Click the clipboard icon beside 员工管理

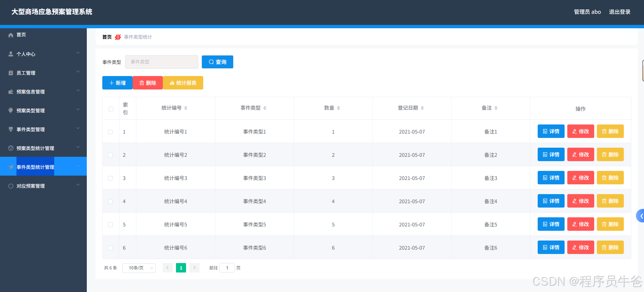click(11, 73)
